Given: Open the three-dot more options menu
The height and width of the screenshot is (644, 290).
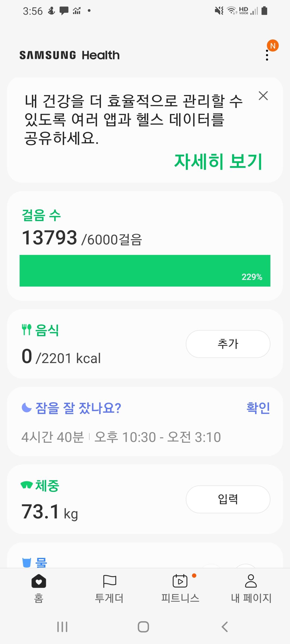Looking at the screenshot, I should tap(267, 55).
